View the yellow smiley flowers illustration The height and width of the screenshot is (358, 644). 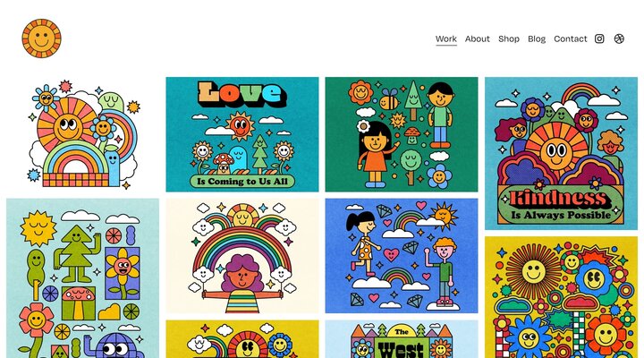(x=561, y=297)
